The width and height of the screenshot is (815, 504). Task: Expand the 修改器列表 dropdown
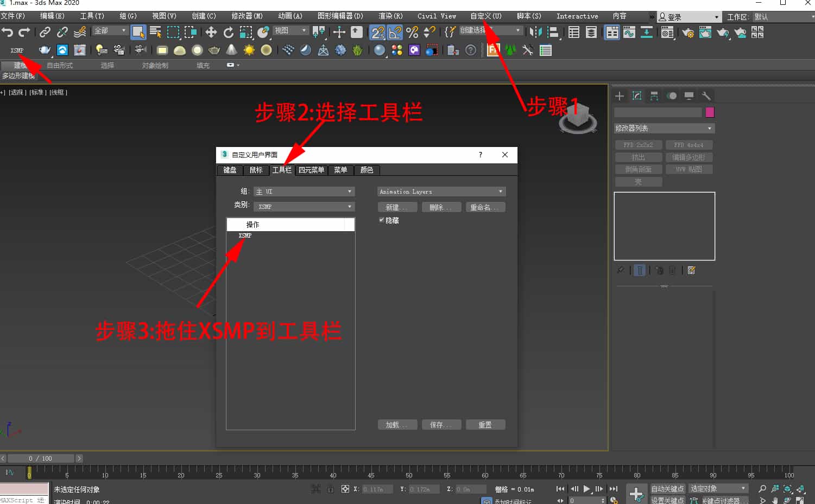(x=664, y=129)
